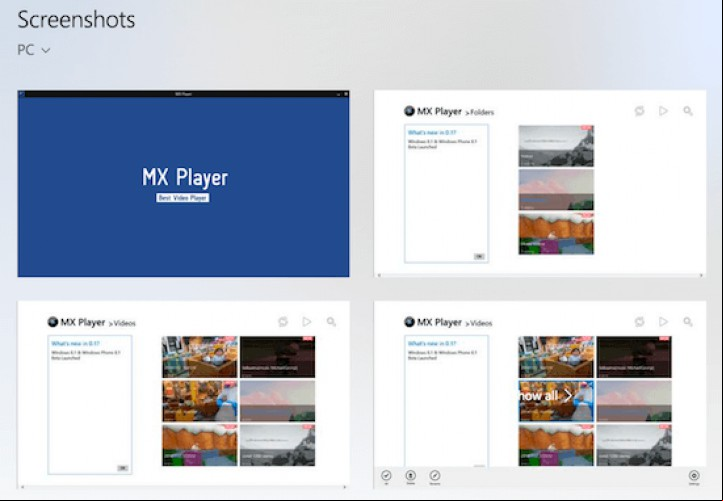This screenshot has height=501, width=723.
Task: Click the Rename pencil app bar icon
Action: [434, 475]
